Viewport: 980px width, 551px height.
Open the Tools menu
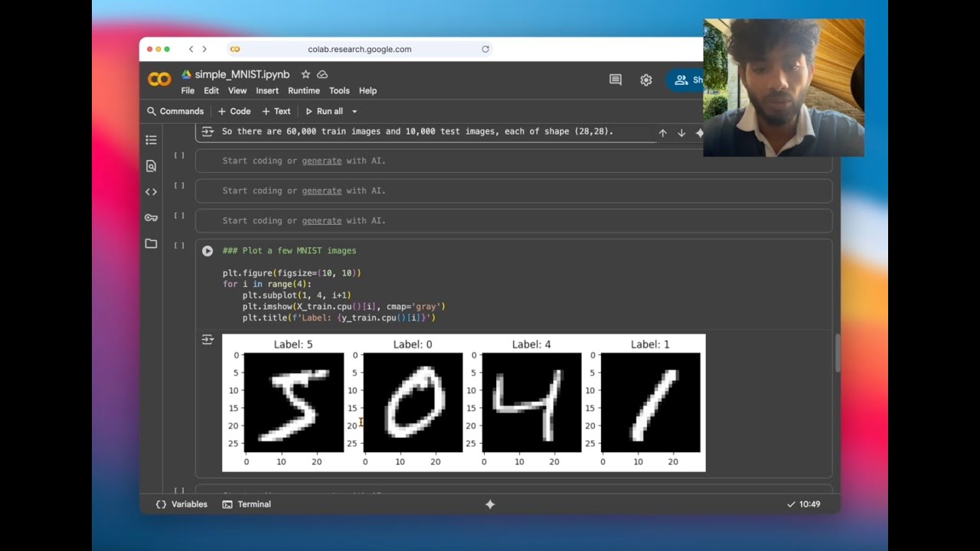339,90
